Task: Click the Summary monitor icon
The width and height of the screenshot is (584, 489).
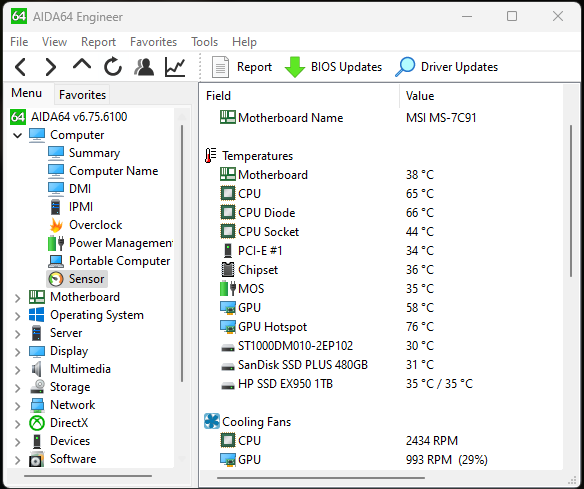Action: pos(56,153)
